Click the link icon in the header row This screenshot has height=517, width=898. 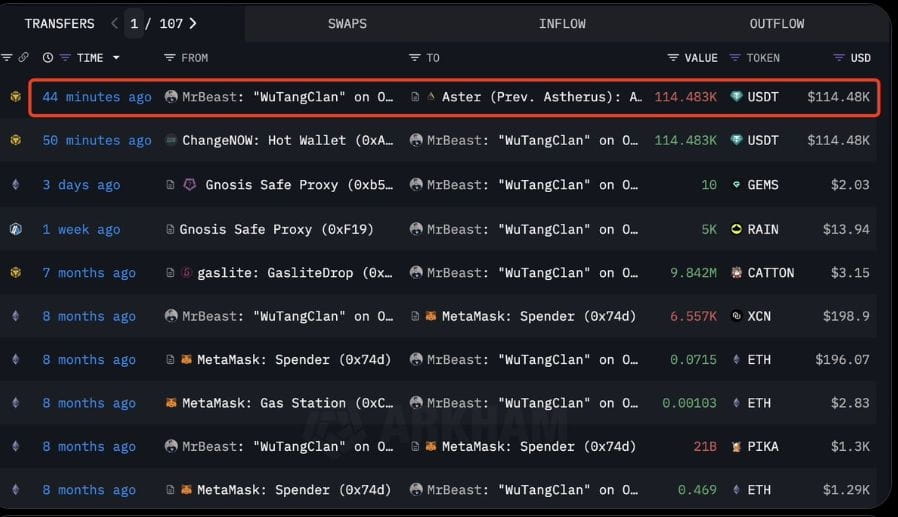coord(23,57)
